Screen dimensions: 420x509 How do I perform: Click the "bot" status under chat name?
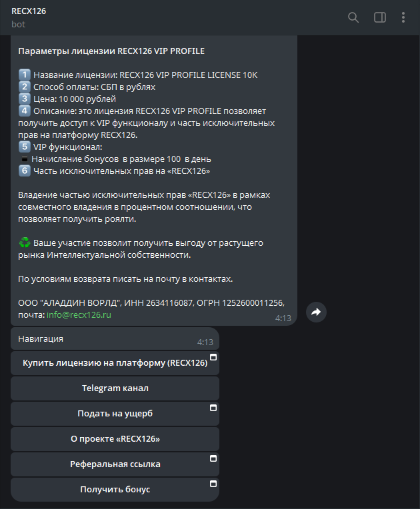click(18, 24)
